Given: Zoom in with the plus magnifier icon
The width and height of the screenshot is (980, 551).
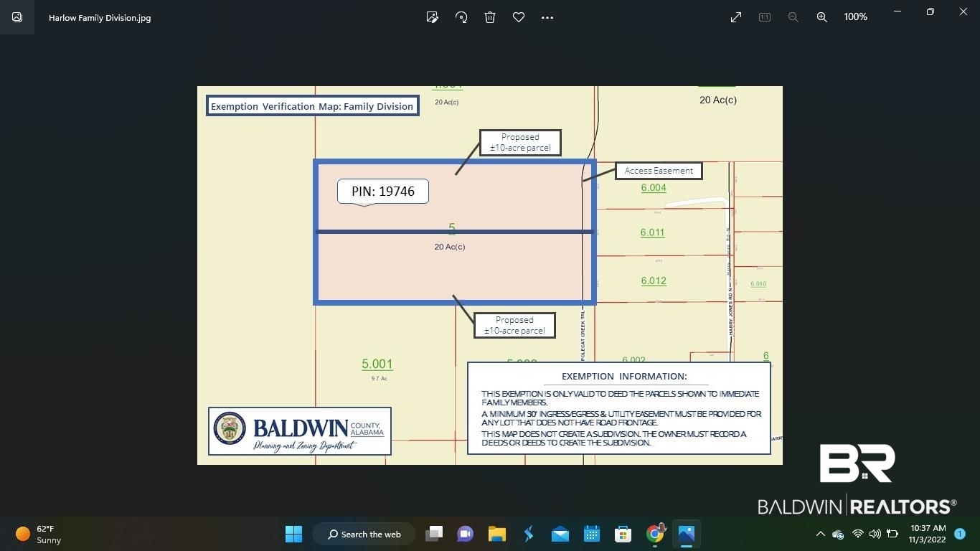Looking at the screenshot, I should point(822,17).
